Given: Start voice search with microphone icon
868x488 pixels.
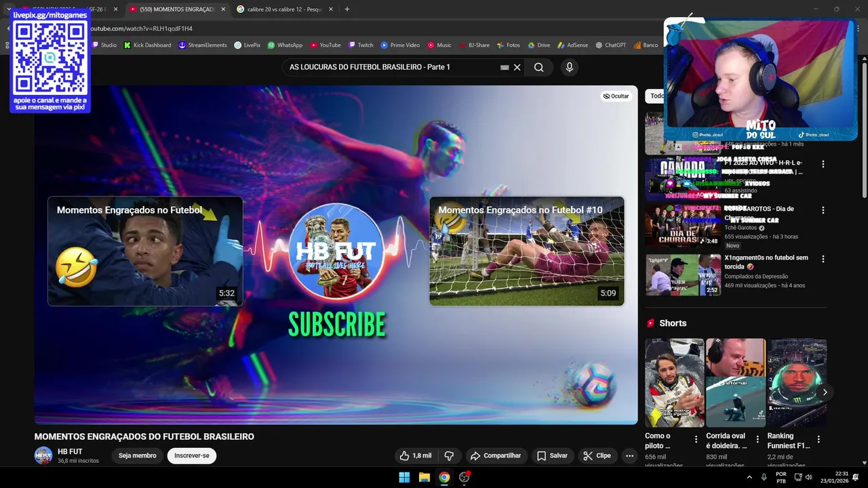Looking at the screenshot, I should tap(569, 67).
